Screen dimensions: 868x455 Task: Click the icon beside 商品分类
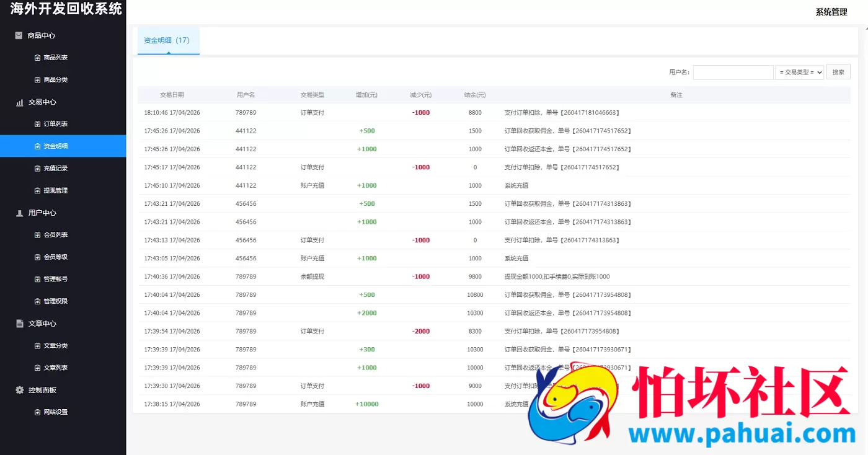tap(37, 80)
